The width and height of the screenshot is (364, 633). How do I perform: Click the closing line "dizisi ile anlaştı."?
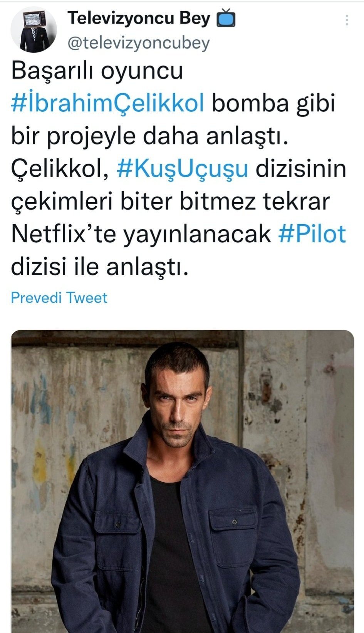click(100, 266)
